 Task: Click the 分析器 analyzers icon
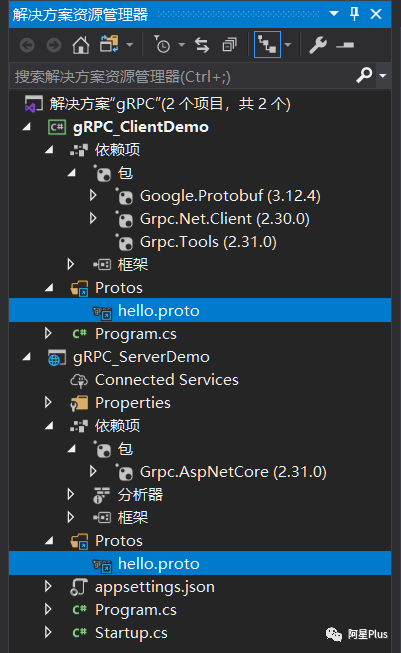click(x=102, y=495)
